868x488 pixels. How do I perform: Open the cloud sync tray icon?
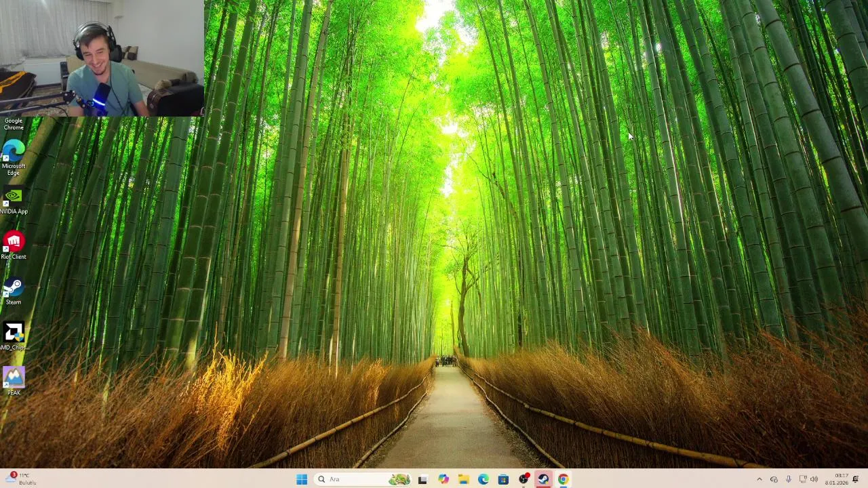[774, 479]
